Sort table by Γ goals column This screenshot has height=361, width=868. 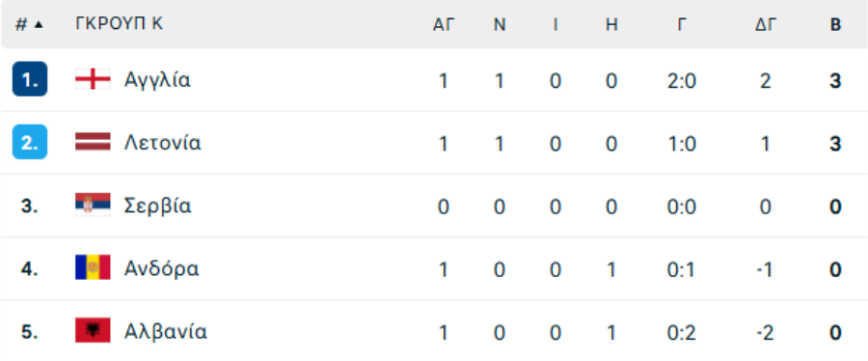(682, 25)
